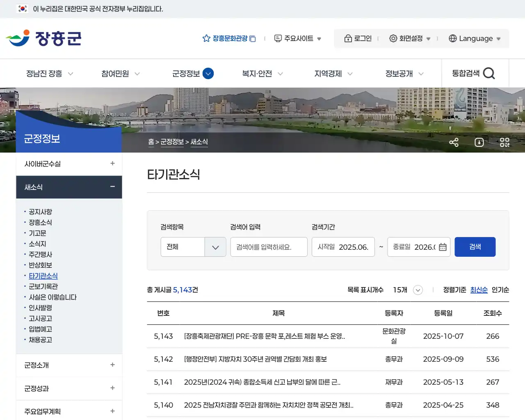Open 사실은 이렇습니다 in the sidebar
The width and height of the screenshot is (525, 420).
coord(52,297)
